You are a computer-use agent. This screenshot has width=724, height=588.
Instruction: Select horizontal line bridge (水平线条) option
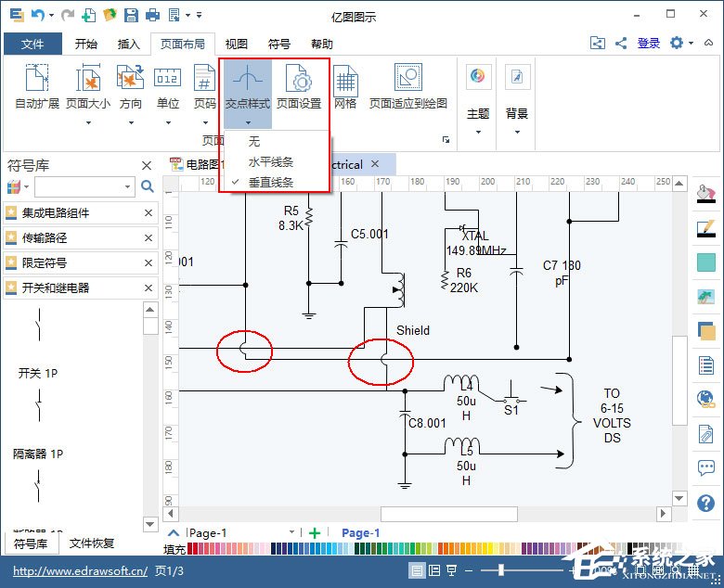pos(270,162)
